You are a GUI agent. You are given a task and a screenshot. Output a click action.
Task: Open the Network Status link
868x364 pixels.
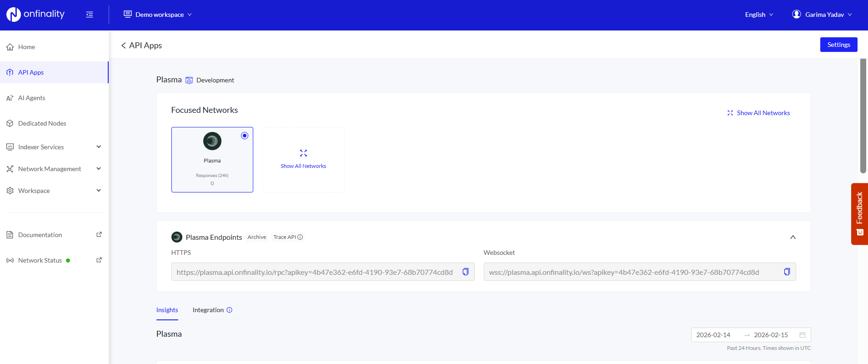tap(40, 260)
